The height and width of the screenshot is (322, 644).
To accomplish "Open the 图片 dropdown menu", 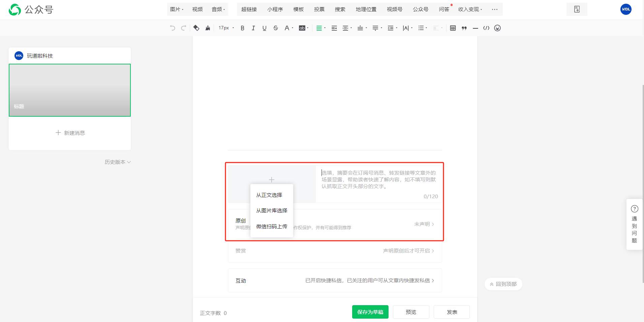I will [177, 9].
